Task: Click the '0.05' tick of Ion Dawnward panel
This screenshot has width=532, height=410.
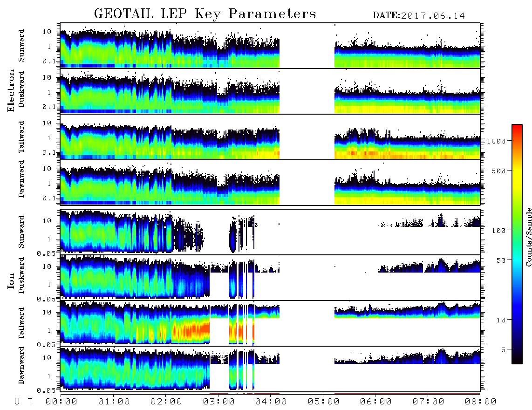Action: (46, 390)
